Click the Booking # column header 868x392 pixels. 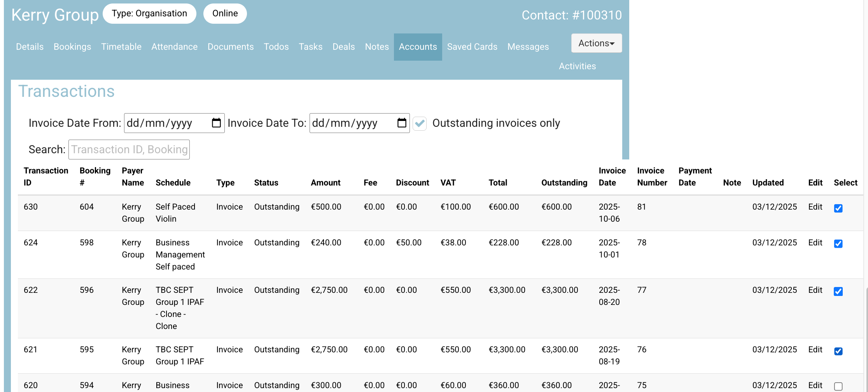[x=95, y=177]
